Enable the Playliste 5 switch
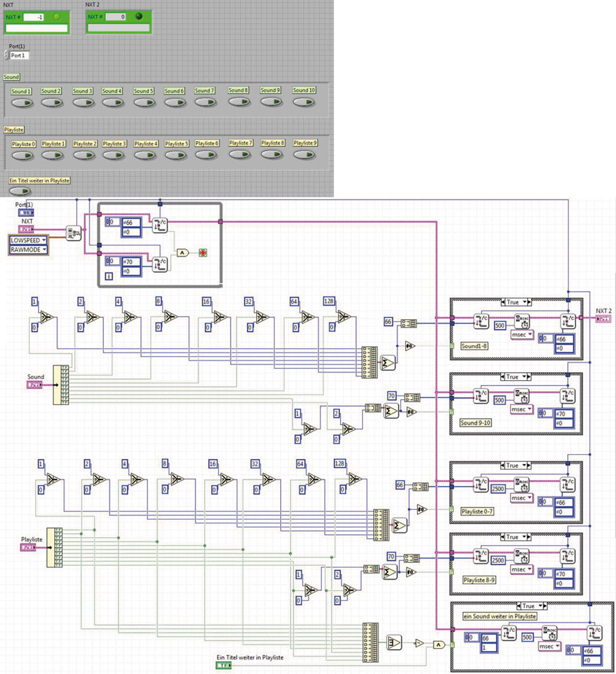The width and height of the screenshot is (616, 674). (176, 155)
